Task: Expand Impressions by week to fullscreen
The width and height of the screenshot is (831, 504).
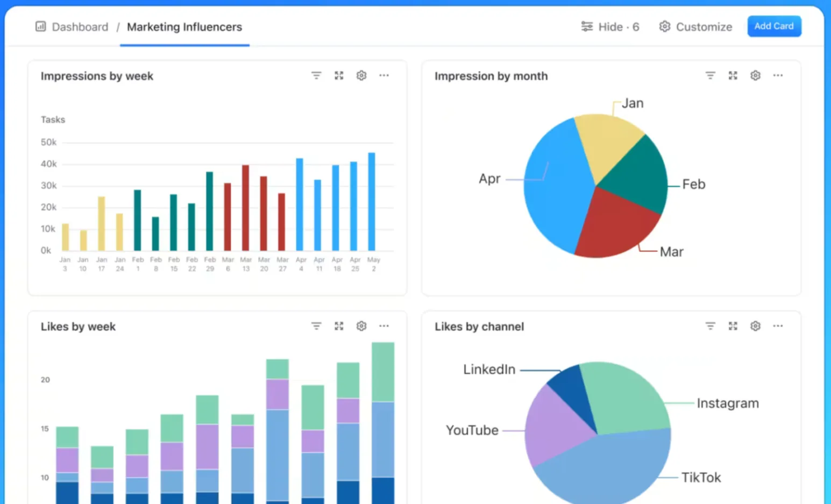Action: (x=338, y=75)
